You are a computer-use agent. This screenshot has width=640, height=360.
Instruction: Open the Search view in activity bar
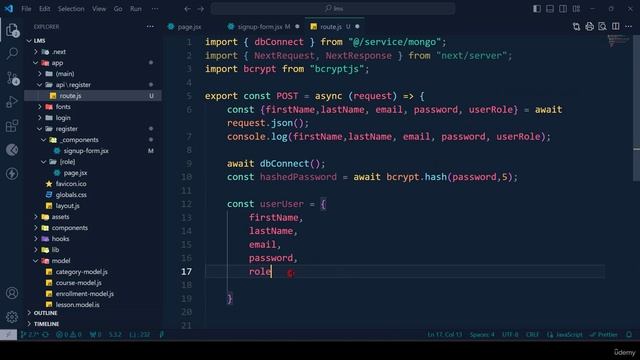coord(12,53)
